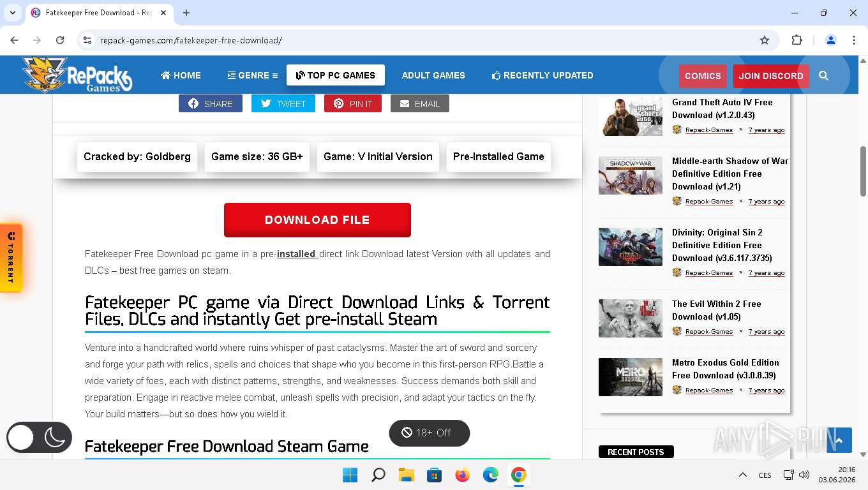Viewport: 868px width, 490px height.
Task: Share post via Email
Action: pyautogui.click(x=420, y=104)
